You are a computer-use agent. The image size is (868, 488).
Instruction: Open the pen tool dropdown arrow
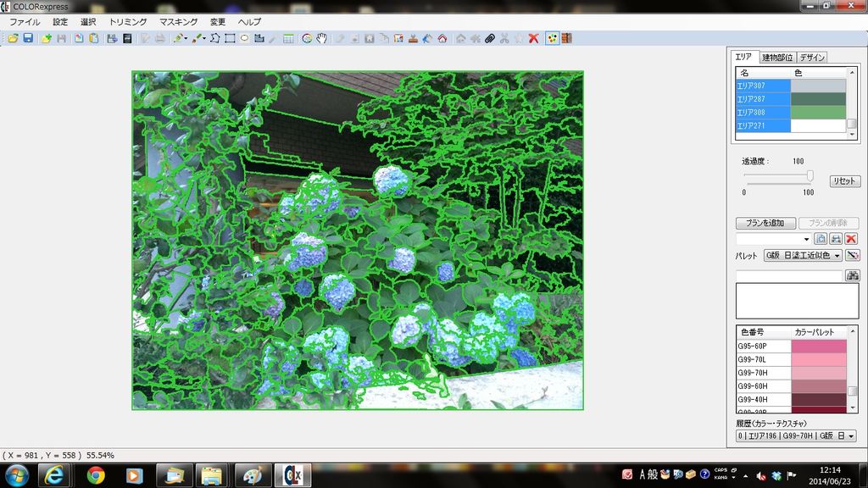(186, 38)
